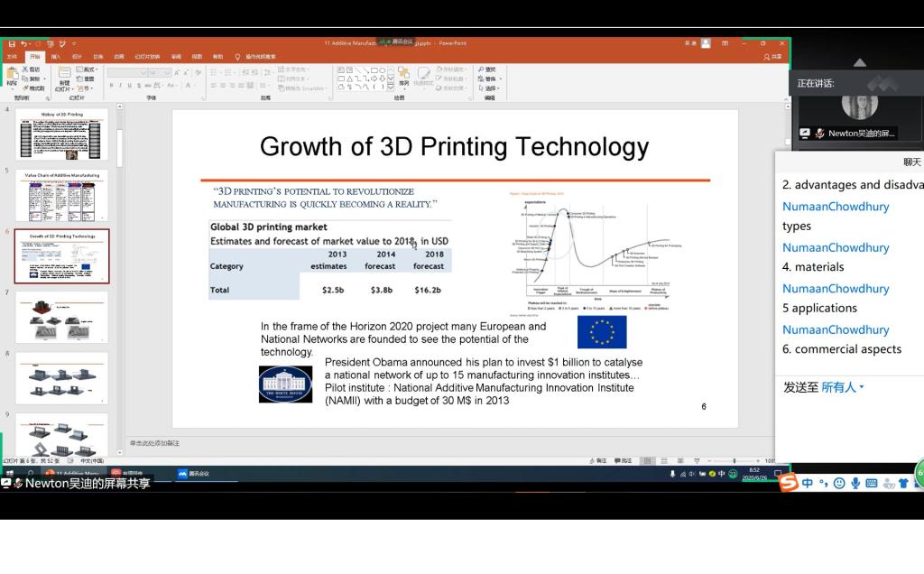The height and width of the screenshot is (574, 924).
Task: Click the Save icon in quick access toolbar
Action: (x=10, y=43)
